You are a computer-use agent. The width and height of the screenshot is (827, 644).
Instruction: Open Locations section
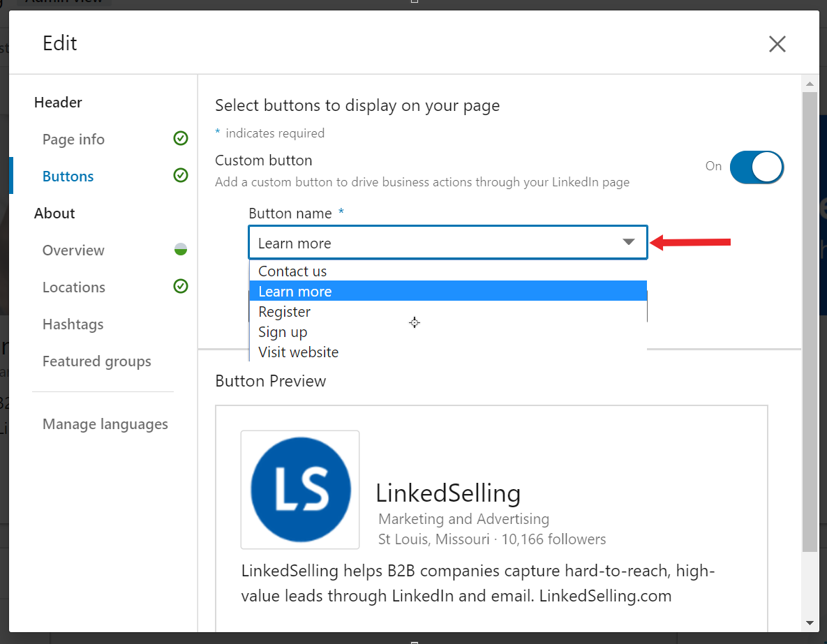74,287
